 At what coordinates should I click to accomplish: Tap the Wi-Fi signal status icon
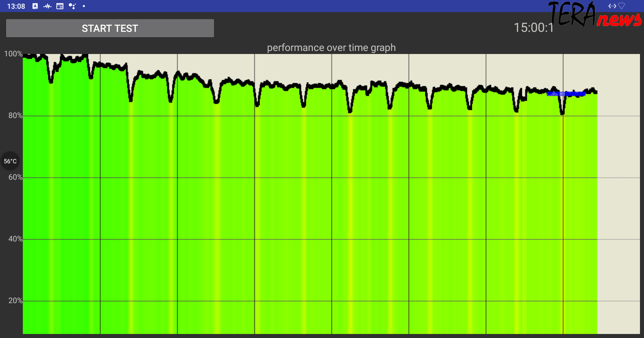[x=622, y=6]
